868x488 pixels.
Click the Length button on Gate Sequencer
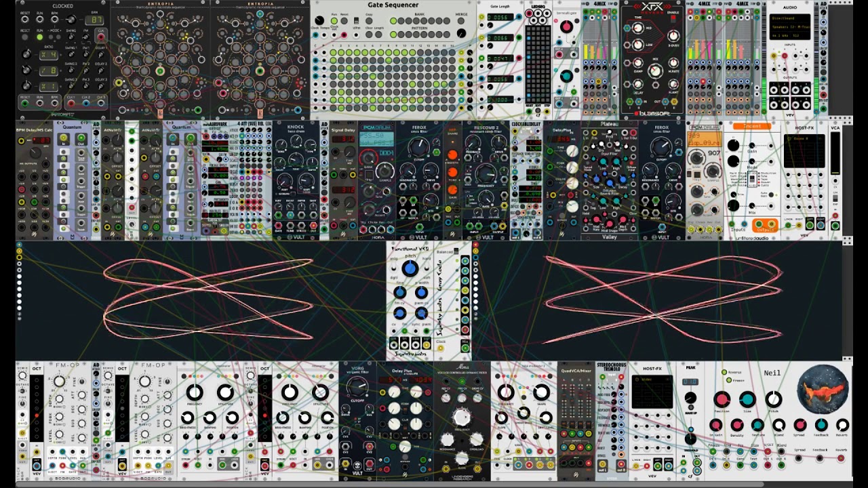[x=377, y=36]
